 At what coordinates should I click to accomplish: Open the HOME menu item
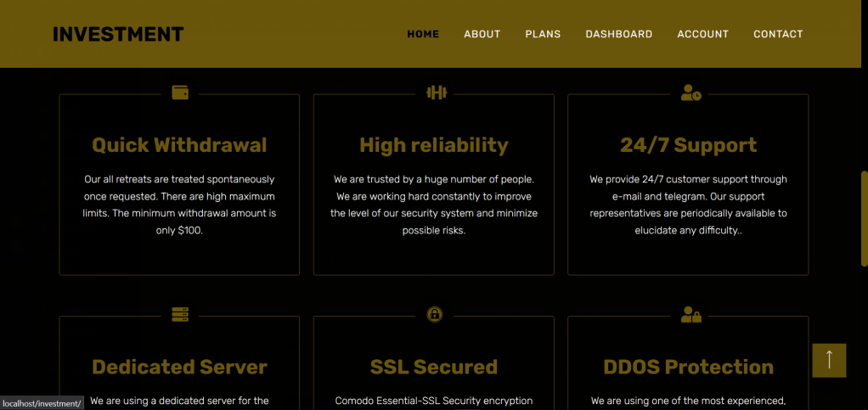point(423,34)
